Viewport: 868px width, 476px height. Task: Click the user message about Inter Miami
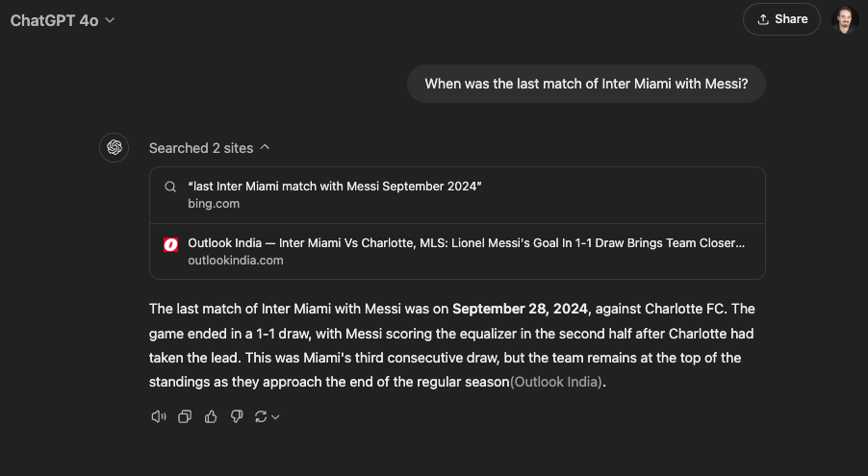pyautogui.click(x=586, y=84)
